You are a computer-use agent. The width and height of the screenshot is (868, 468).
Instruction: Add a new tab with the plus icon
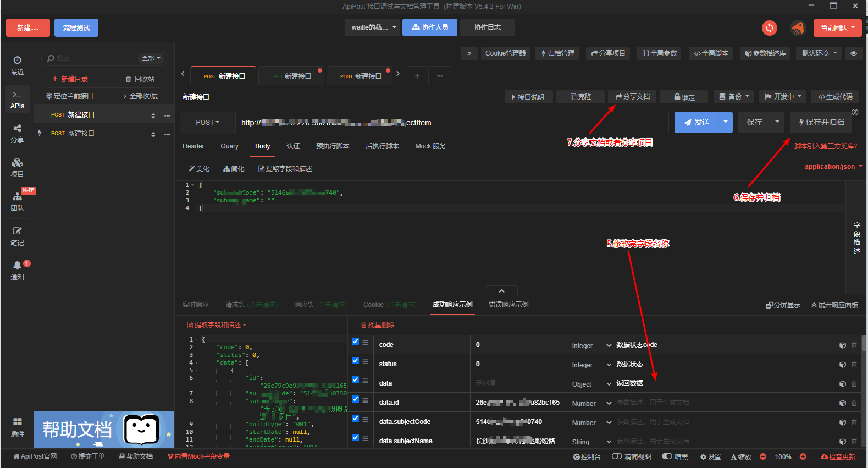pos(417,76)
